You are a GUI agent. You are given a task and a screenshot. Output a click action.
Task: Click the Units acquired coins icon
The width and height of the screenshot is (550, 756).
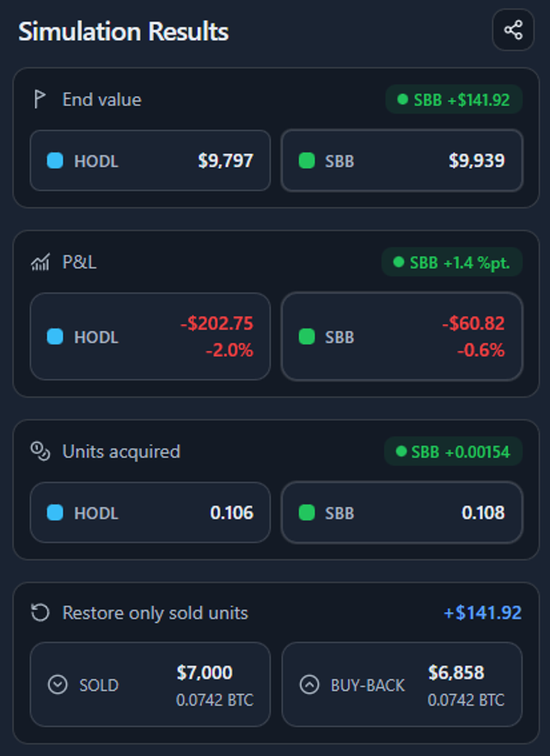[x=40, y=451]
